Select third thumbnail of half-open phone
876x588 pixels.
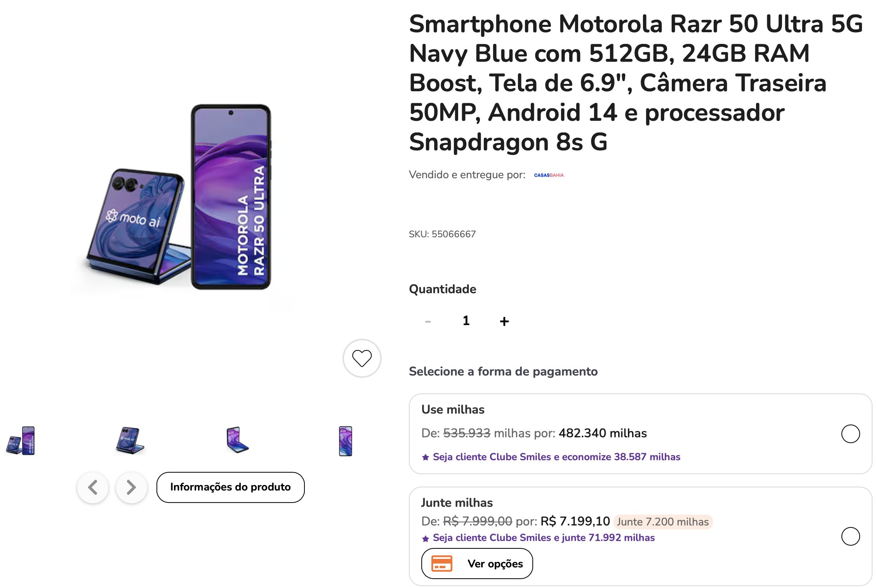(237, 440)
